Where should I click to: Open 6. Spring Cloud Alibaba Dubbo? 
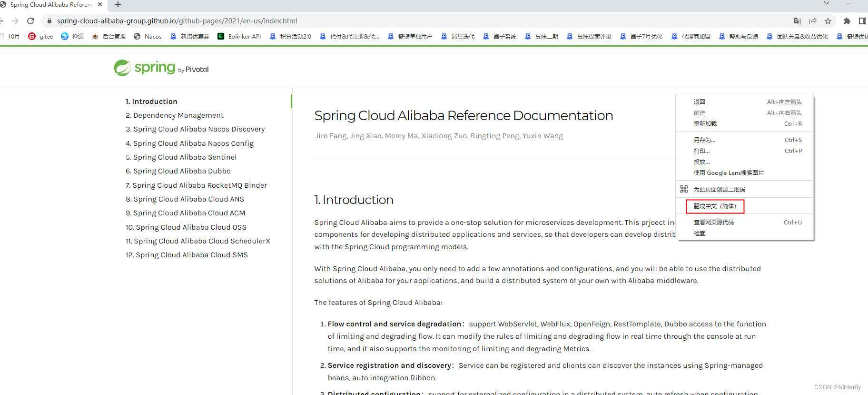178,171
